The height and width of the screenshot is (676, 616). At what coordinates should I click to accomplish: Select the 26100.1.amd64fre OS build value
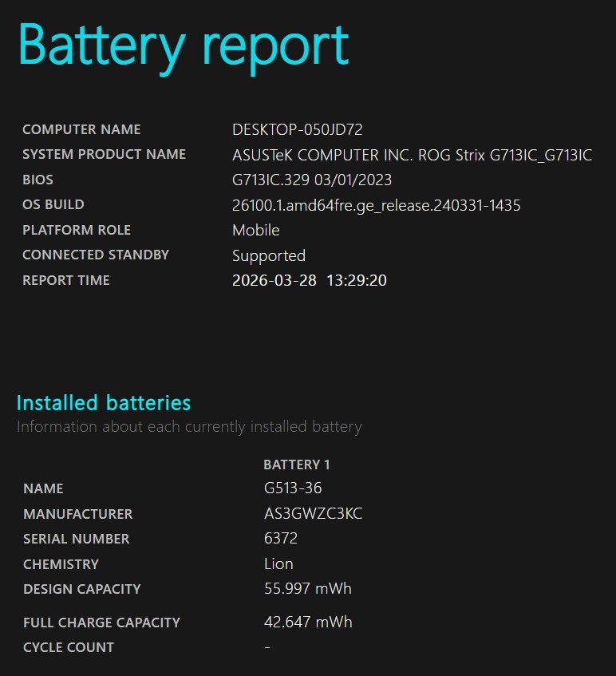376,206
